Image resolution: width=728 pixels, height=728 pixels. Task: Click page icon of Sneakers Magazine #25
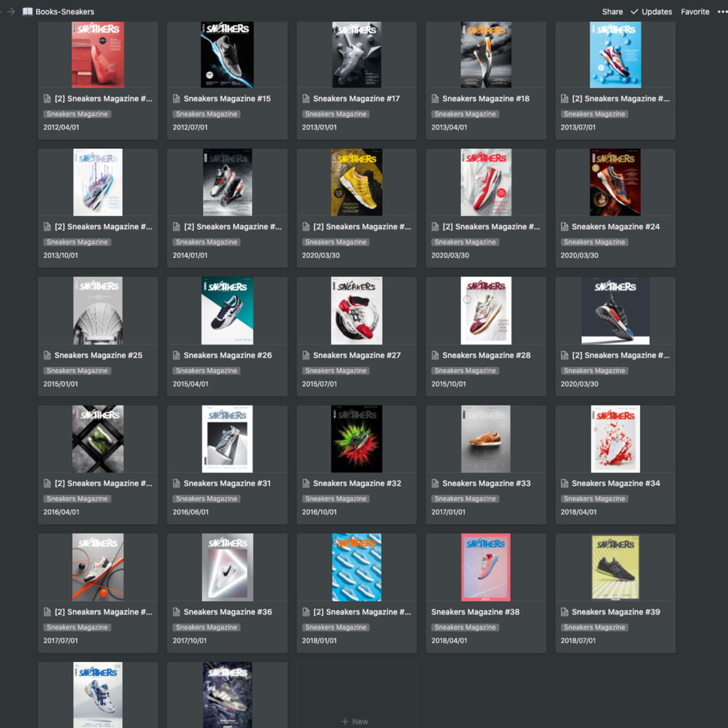coord(47,356)
